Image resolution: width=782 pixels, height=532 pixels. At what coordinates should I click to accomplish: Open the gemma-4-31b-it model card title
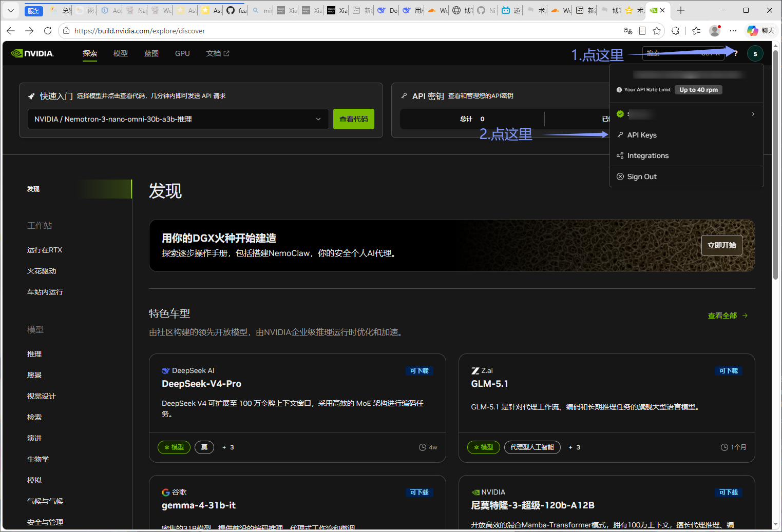coord(199,505)
